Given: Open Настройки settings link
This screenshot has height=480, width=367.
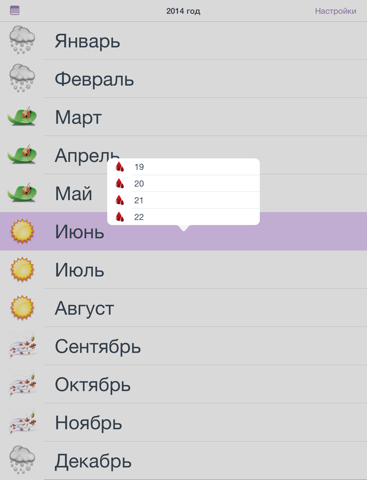Looking at the screenshot, I should tap(335, 11).
